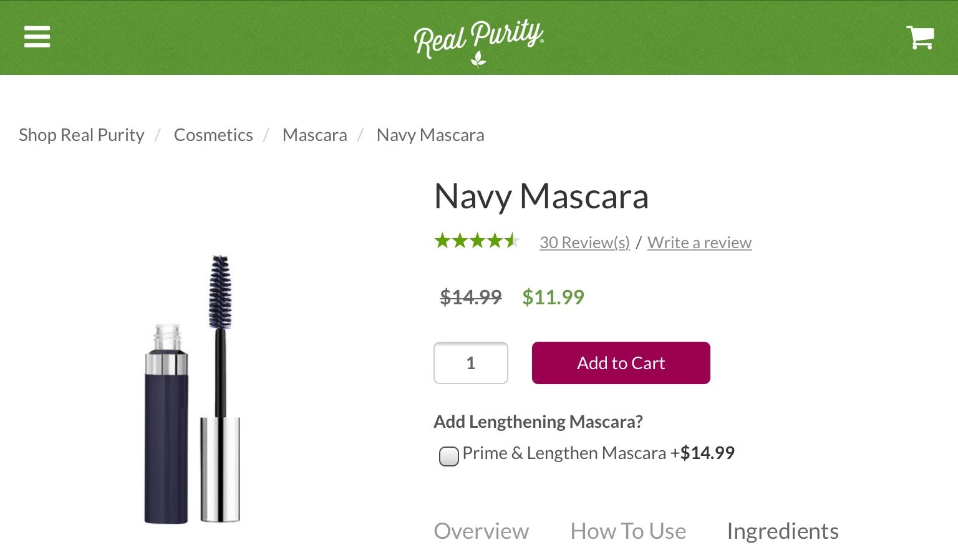Click the green $11.99 sale price
This screenshot has height=560, width=958.
pos(553,297)
